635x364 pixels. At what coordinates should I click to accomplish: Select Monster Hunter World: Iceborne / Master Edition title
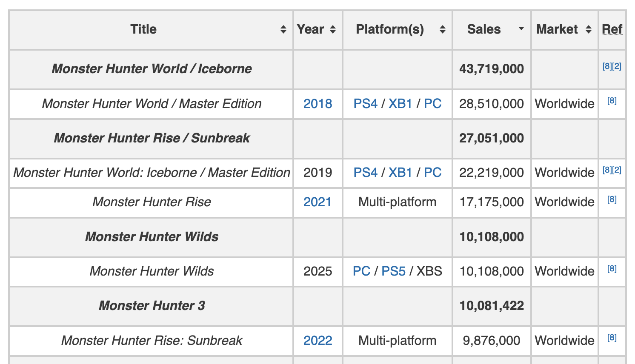tap(152, 173)
